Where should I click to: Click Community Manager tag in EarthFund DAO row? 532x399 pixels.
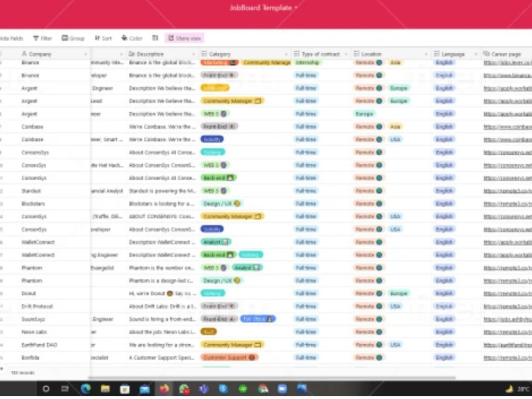pos(232,345)
